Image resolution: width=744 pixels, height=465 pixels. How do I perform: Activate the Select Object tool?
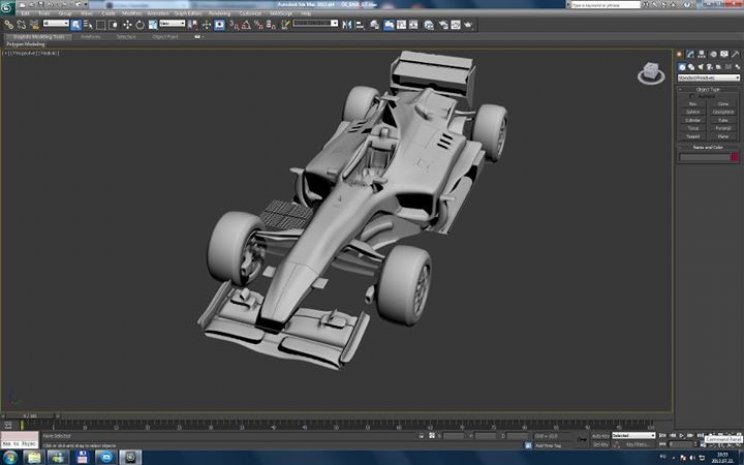(76, 25)
